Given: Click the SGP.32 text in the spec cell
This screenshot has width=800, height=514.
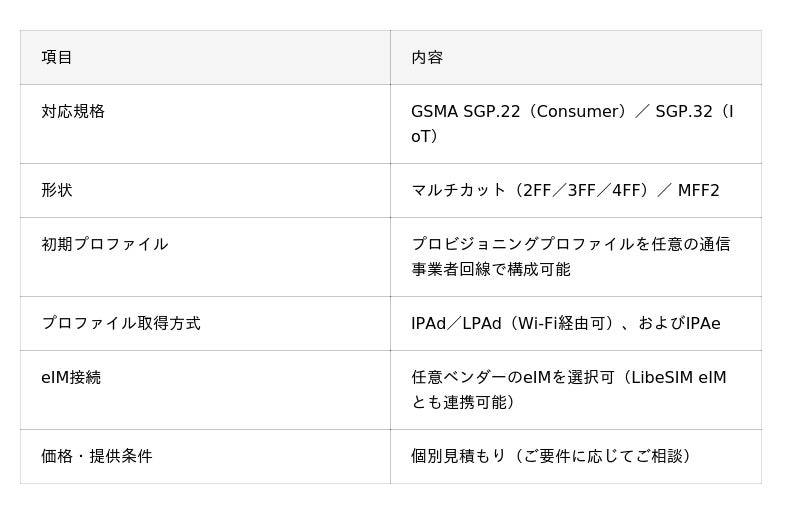Looking at the screenshot, I should [x=684, y=111].
